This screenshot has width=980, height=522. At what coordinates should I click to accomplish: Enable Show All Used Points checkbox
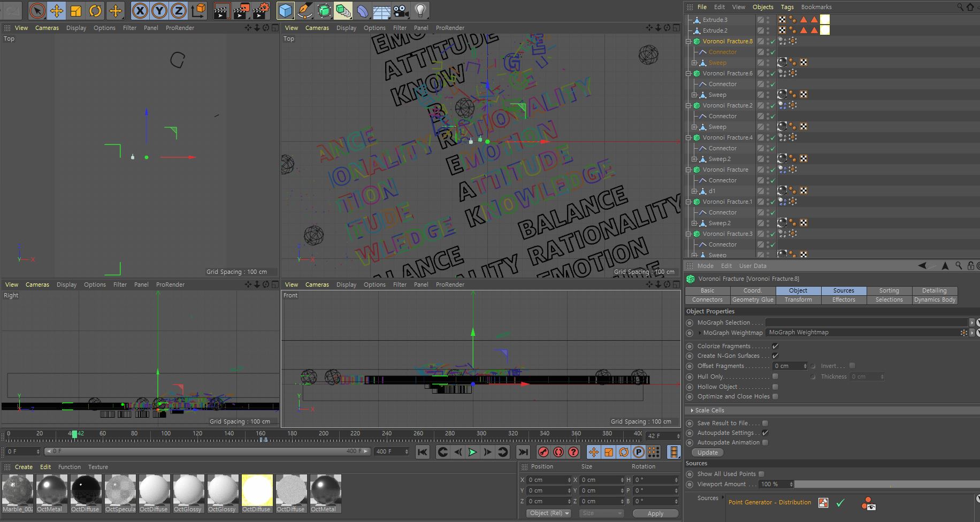tap(761, 474)
